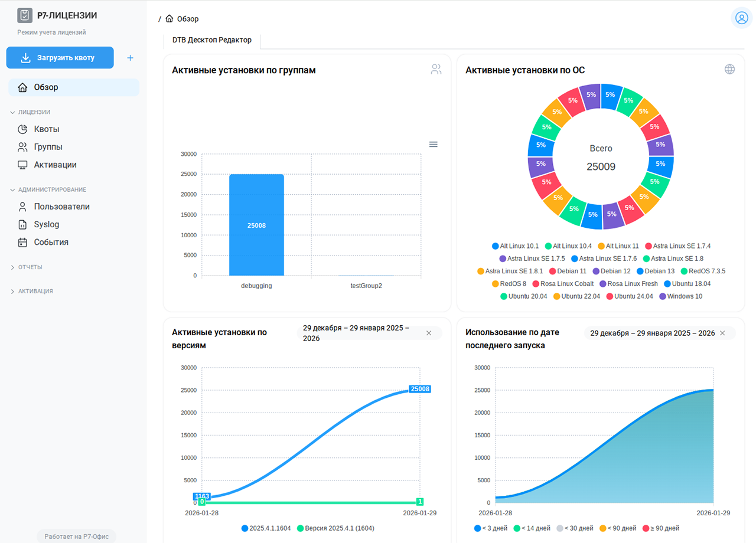This screenshot has height=543, width=756.
Task: Click the Загрузить квоту button
Action: click(60, 58)
